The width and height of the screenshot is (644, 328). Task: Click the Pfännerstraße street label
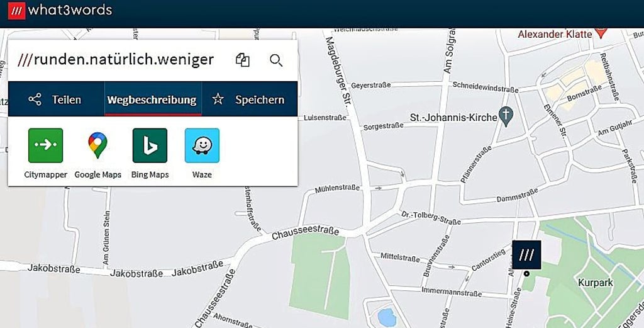[477, 165]
